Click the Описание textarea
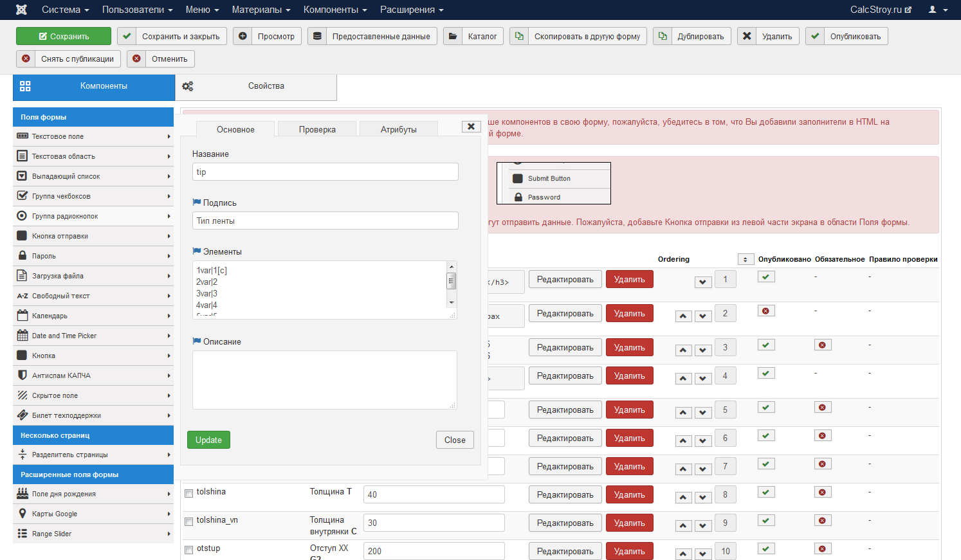 point(325,380)
